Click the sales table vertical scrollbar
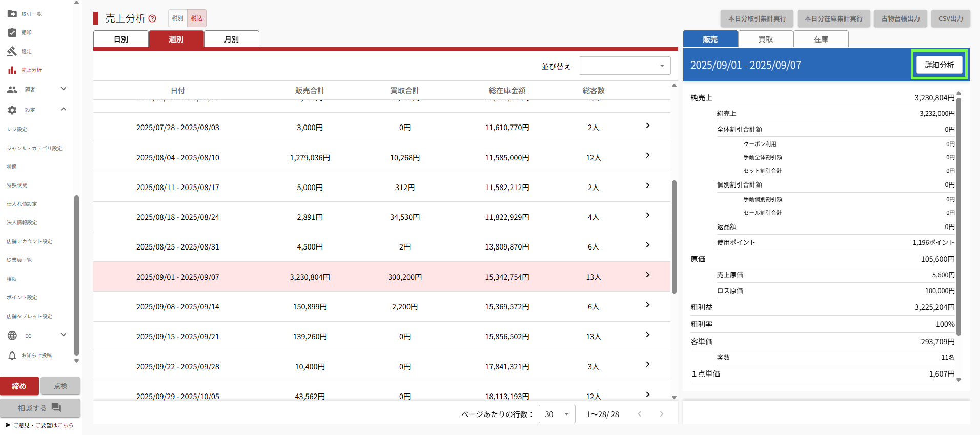 (674, 237)
